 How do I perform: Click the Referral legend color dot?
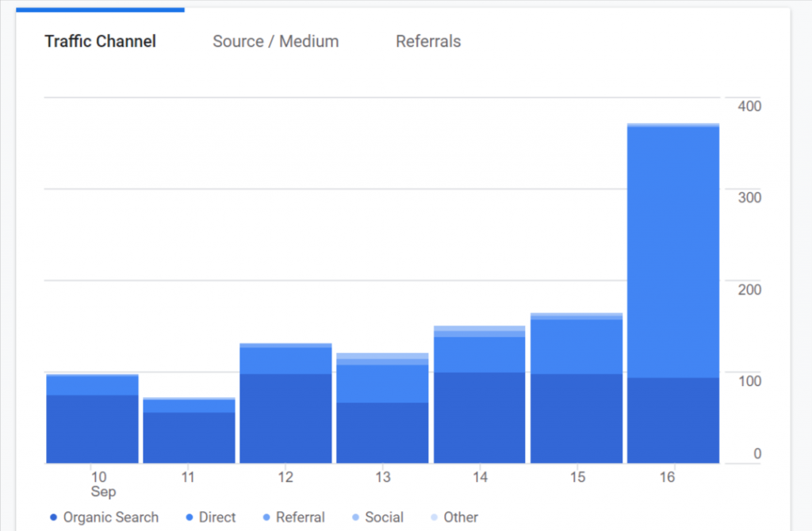[266, 518]
